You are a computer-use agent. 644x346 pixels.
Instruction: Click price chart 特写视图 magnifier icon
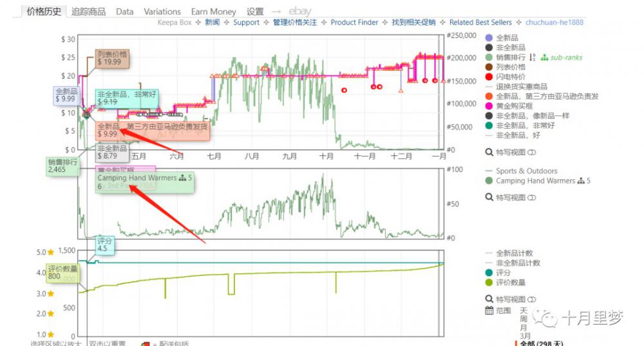[489, 153]
